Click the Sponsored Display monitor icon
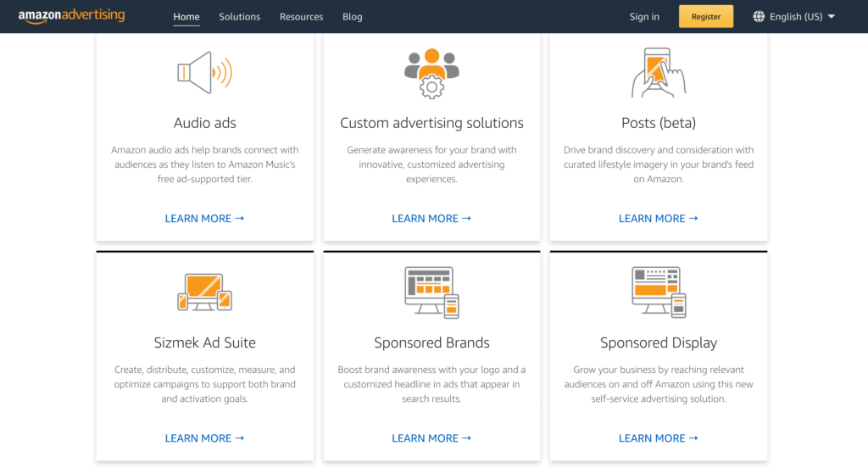Screen dimensions: 868x468 659,292
